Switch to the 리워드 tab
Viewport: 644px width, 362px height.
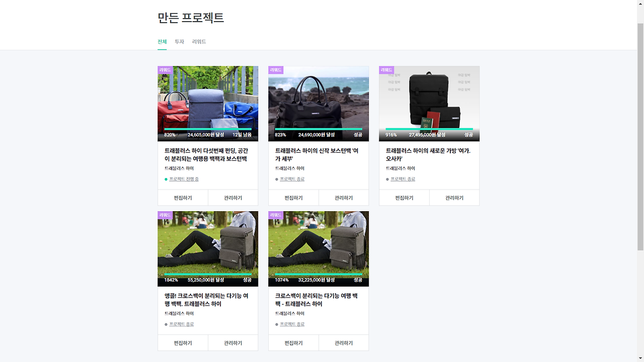coord(199,42)
